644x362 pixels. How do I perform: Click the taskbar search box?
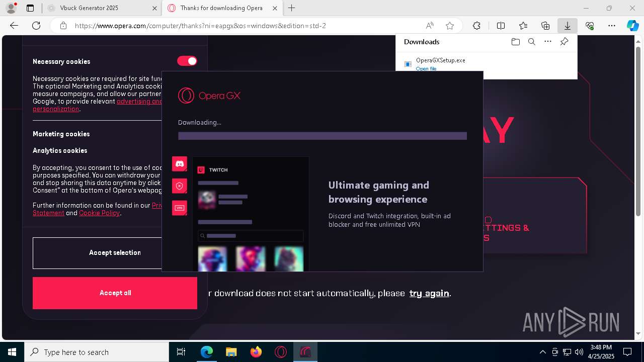[97, 352]
